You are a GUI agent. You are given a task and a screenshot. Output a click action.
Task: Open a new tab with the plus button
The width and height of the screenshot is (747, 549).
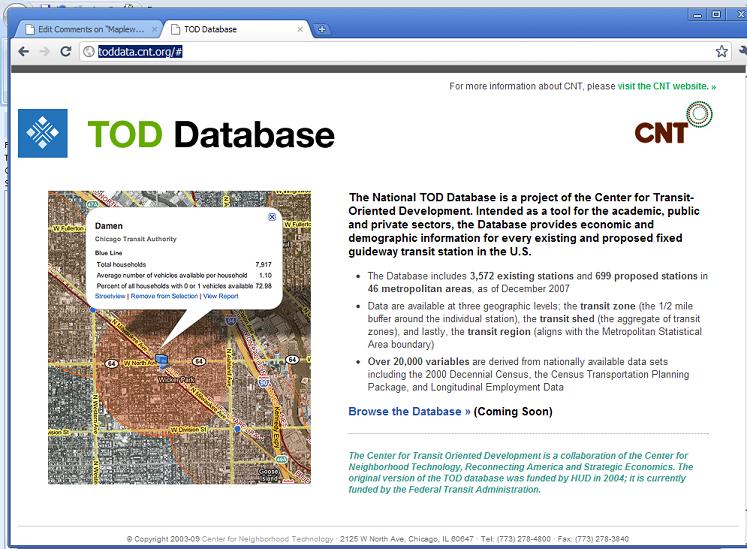[x=322, y=29]
